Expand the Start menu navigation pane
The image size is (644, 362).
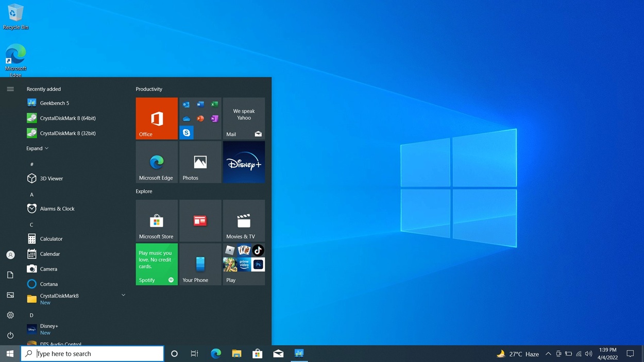coord(10,88)
